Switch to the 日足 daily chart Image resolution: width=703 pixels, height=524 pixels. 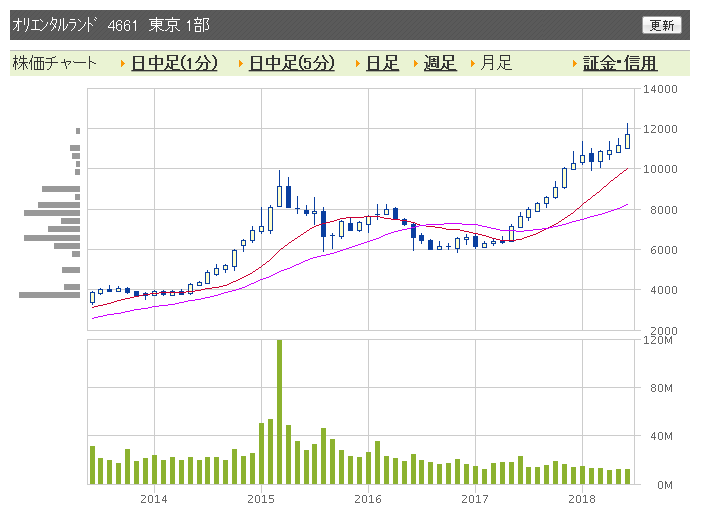[382, 63]
